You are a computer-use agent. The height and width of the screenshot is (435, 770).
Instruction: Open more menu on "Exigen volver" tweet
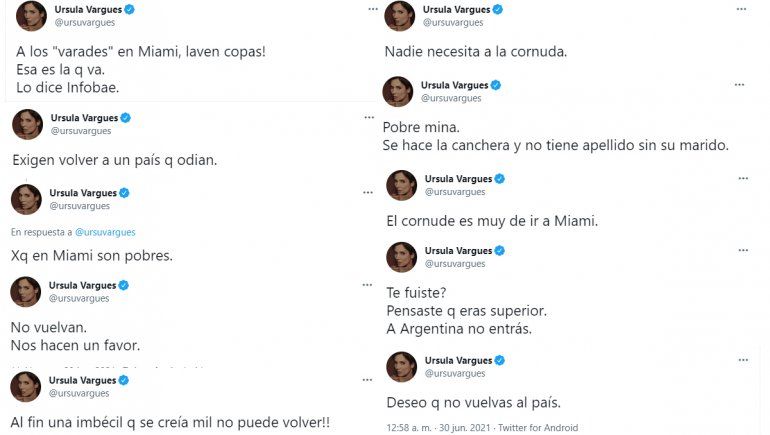point(368,117)
